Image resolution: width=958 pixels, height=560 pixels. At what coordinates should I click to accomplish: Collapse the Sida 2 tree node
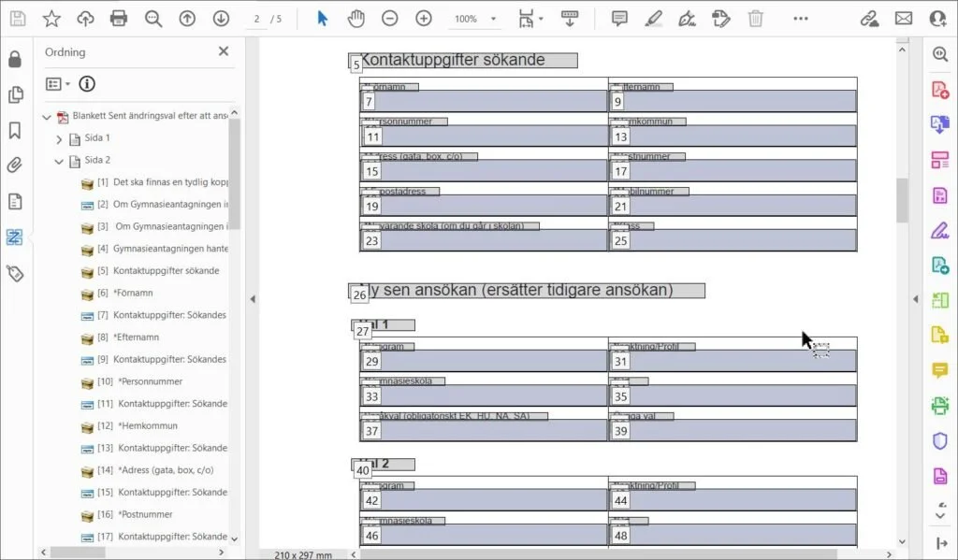59,161
